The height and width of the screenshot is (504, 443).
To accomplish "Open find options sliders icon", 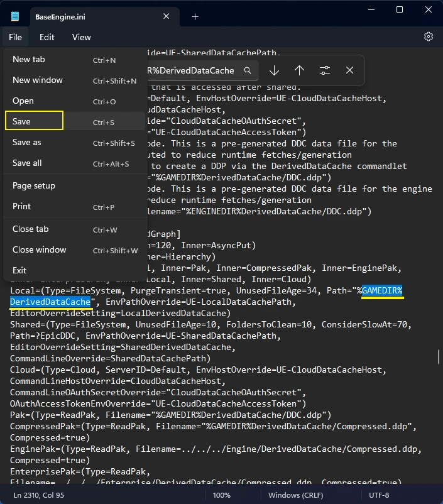I will (x=325, y=70).
